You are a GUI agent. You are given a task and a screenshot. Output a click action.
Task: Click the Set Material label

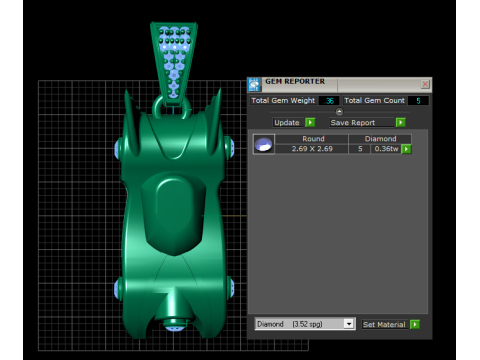[385, 324]
